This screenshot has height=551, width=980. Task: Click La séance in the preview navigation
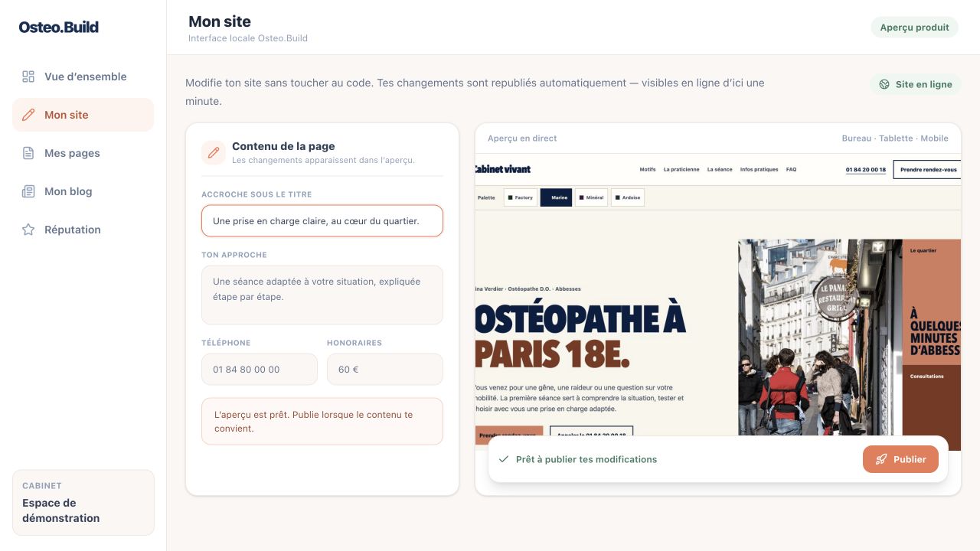[720, 169]
